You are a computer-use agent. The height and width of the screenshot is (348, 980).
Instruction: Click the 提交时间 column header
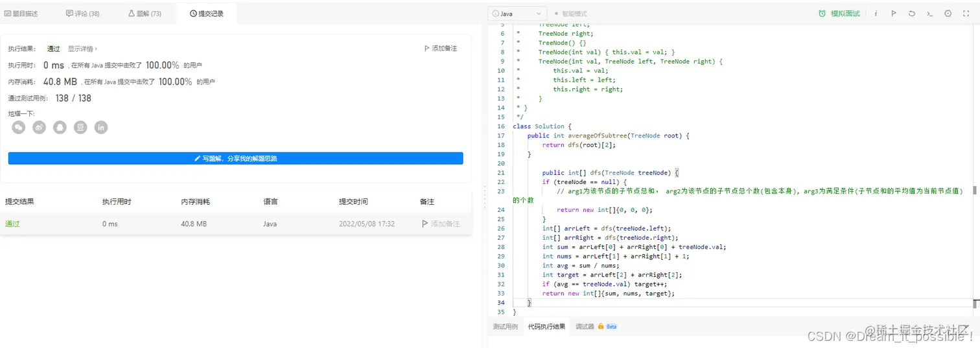click(353, 202)
